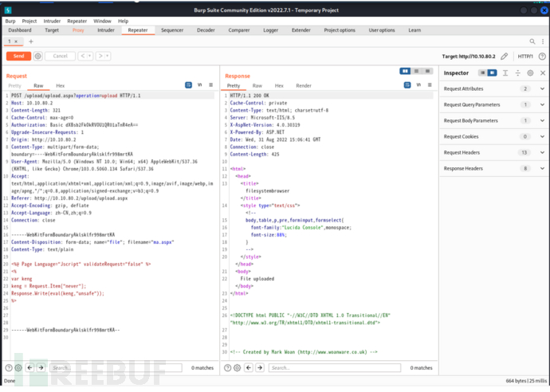This screenshot has width=550, height=392.
Task: Jump to next Response search match
Action: tap(260, 368)
